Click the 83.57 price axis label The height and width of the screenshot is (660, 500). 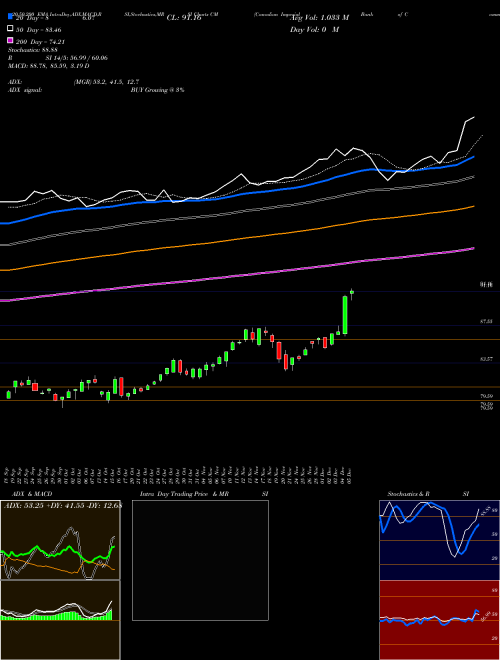[x=486, y=359]
